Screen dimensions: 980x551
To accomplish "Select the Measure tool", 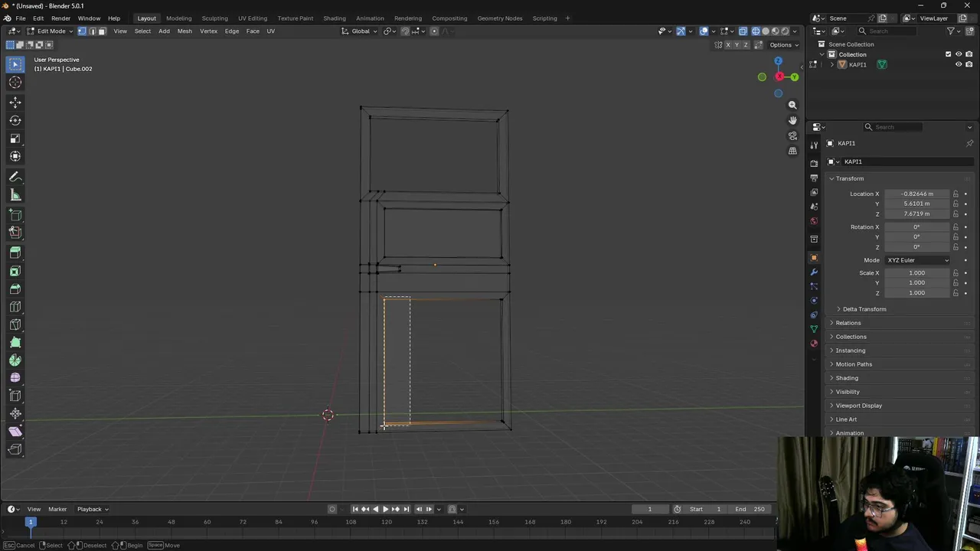I will [15, 195].
